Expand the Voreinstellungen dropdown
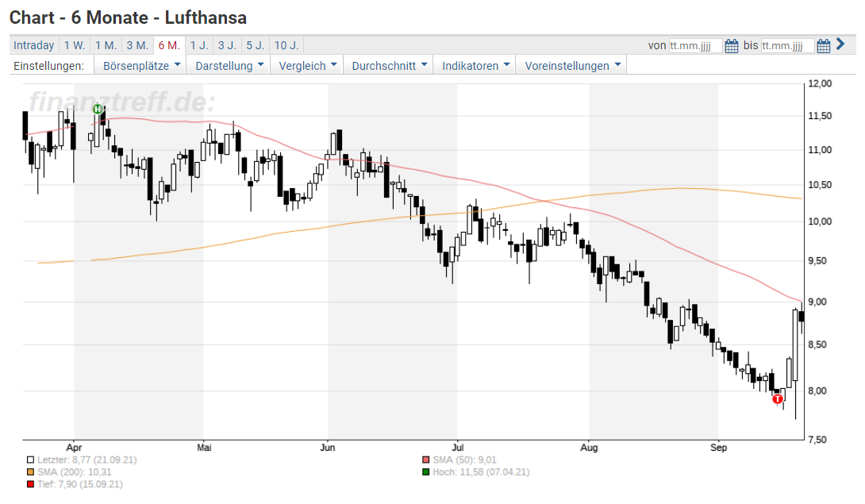Image resolution: width=865 pixels, height=504 pixels. [x=572, y=66]
